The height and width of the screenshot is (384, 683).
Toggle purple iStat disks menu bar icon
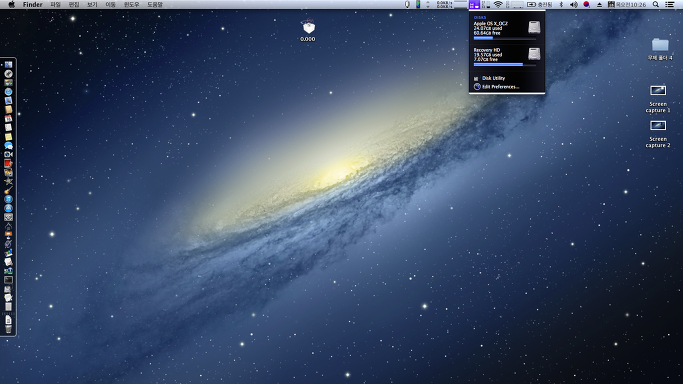[474, 4]
